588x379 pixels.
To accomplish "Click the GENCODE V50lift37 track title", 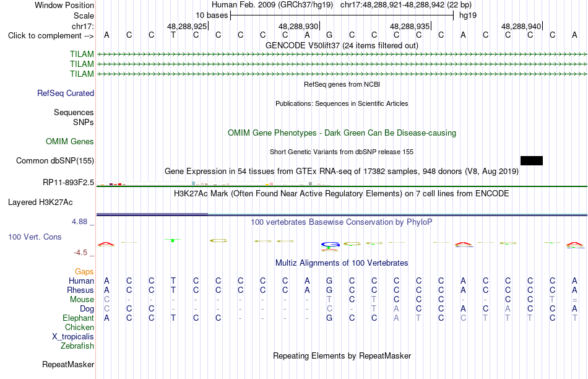I will [342, 45].
